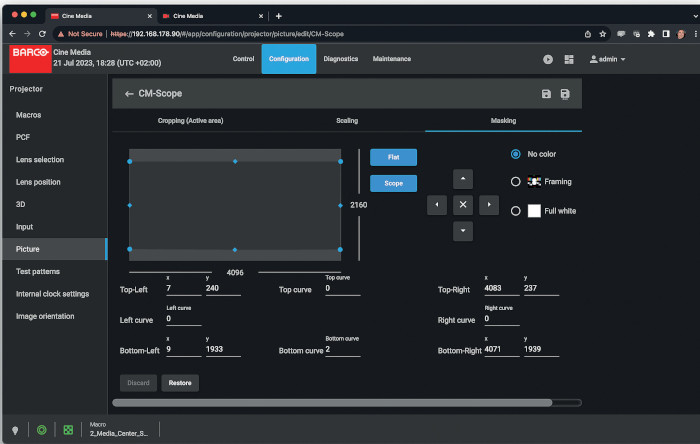Click the center X button in arrow pad
700x444 pixels.
pyautogui.click(x=462, y=205)
